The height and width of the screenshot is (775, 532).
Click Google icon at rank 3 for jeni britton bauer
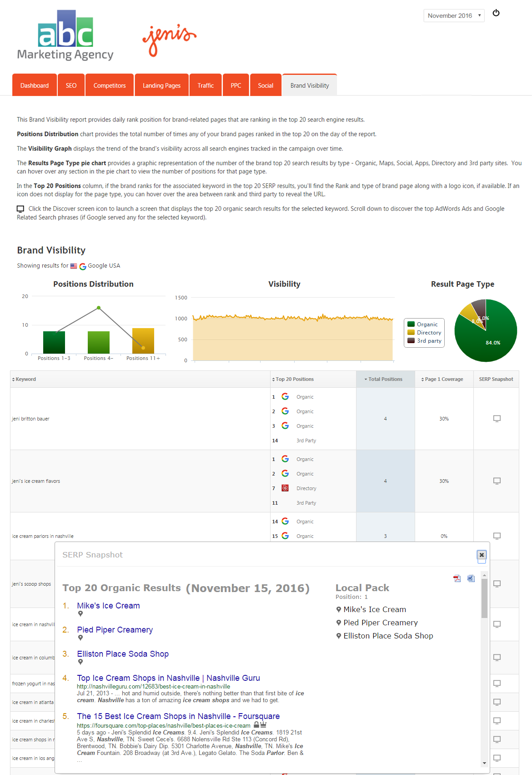[285, 425]
